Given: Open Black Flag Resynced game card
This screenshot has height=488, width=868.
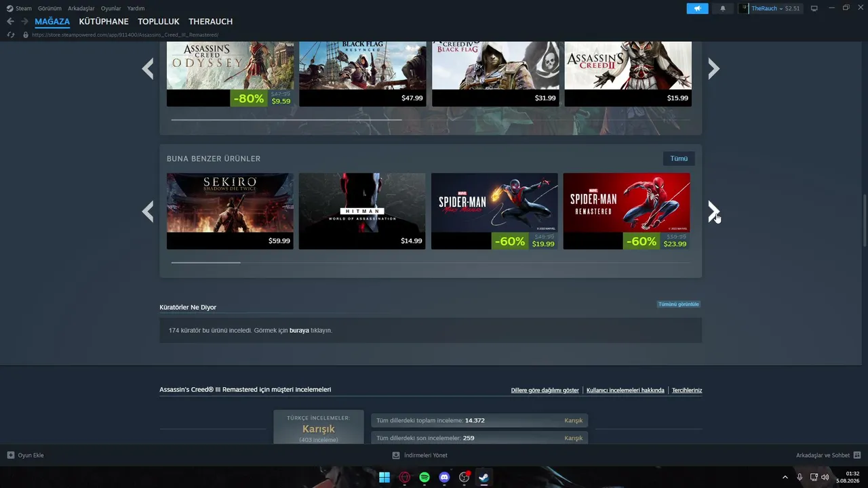Looking at the screenshot, I should coord(362,74).
